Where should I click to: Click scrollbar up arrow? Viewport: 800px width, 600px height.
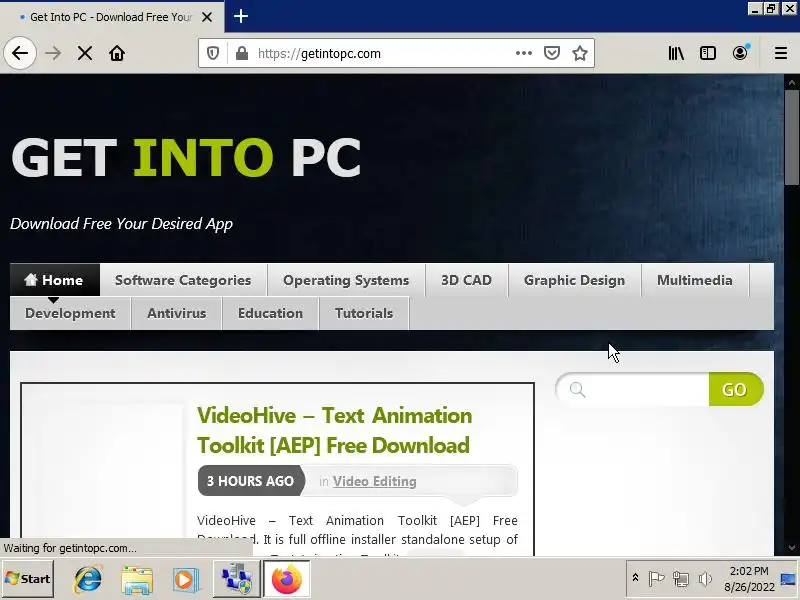pyautogui.click(x=791, y=82)
